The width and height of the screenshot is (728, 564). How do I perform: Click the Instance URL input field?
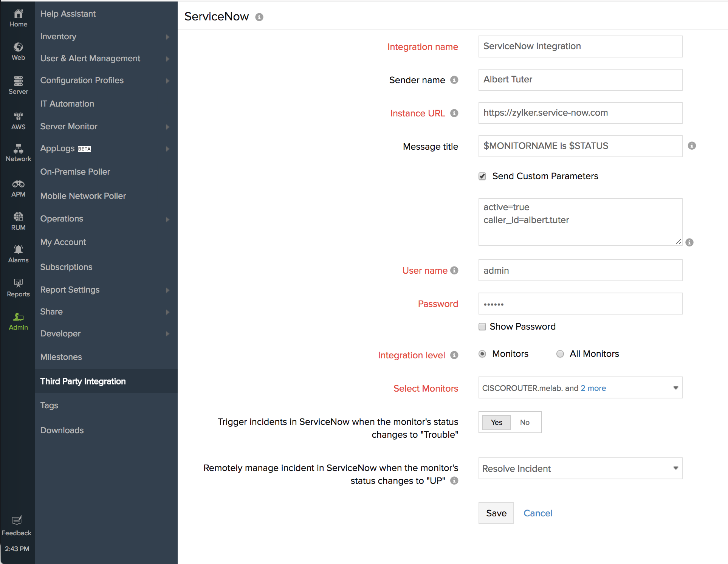(x=580, y=113)
